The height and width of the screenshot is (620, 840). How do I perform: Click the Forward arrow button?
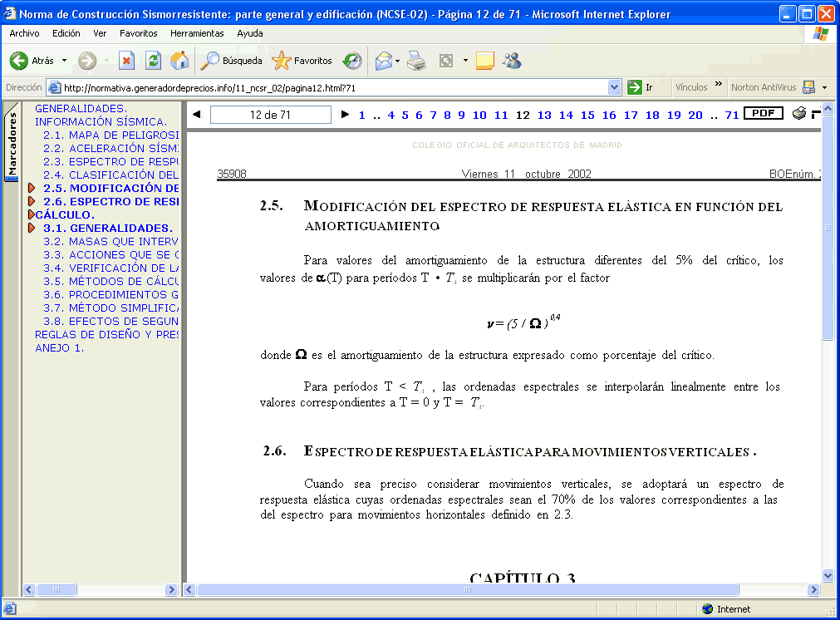coord(87,61)
